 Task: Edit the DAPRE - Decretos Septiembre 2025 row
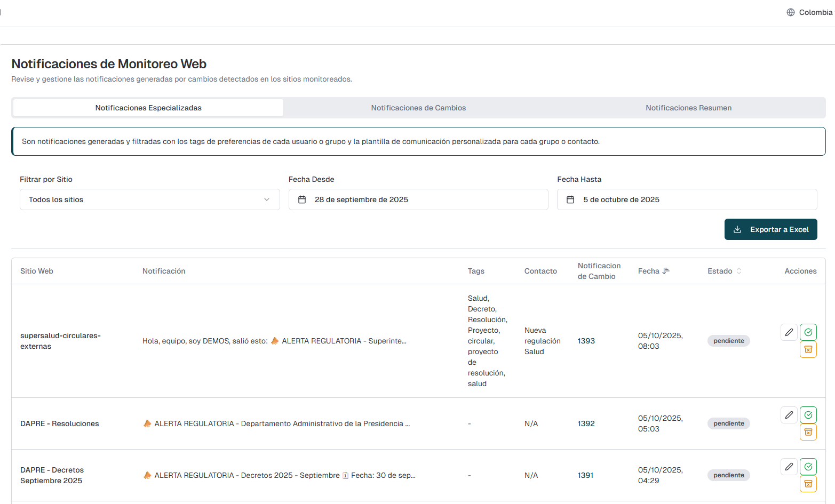click(x=789, y=467)
